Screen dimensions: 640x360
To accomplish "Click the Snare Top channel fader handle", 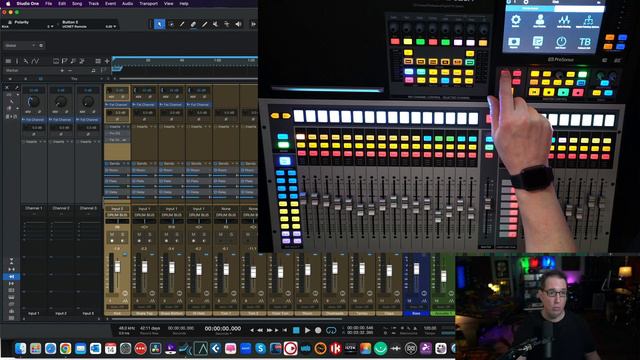I will [x=144, y=267].
